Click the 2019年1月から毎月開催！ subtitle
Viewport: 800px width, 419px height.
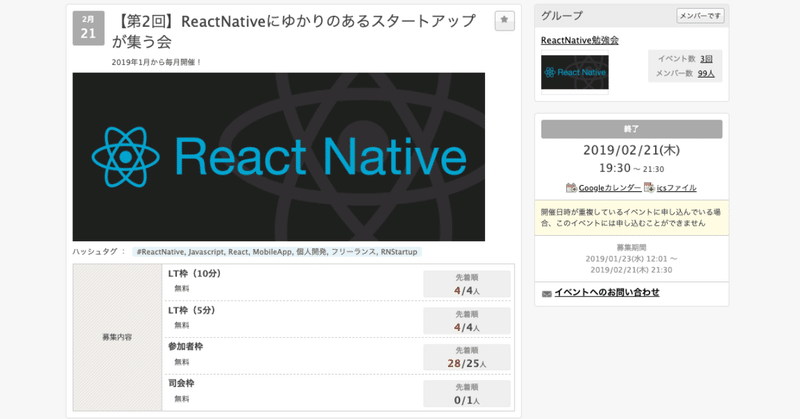[x=157, y=62]
